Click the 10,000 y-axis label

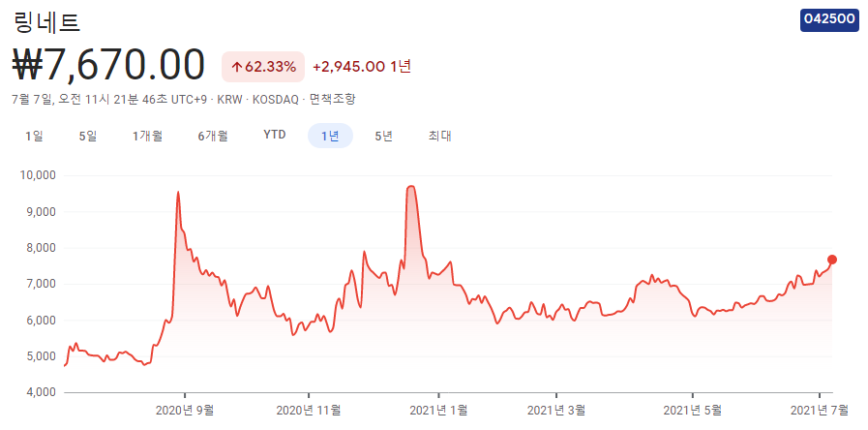coord(38,175)
